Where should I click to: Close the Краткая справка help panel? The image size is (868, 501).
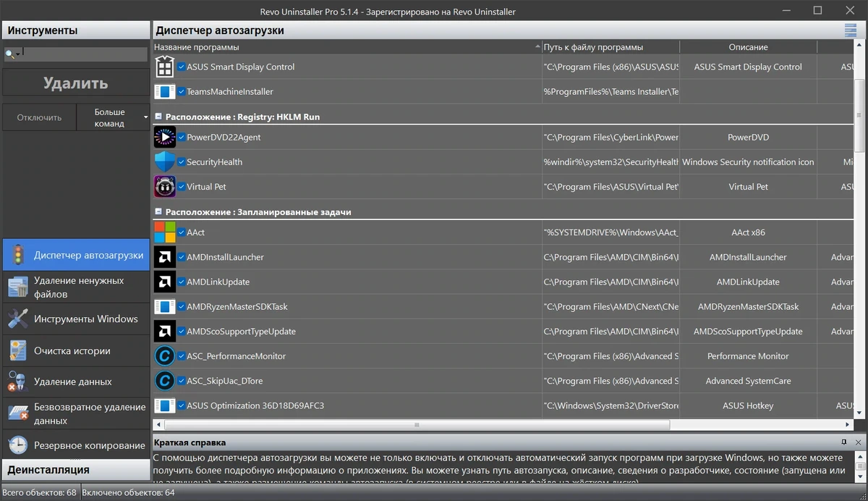859,442
